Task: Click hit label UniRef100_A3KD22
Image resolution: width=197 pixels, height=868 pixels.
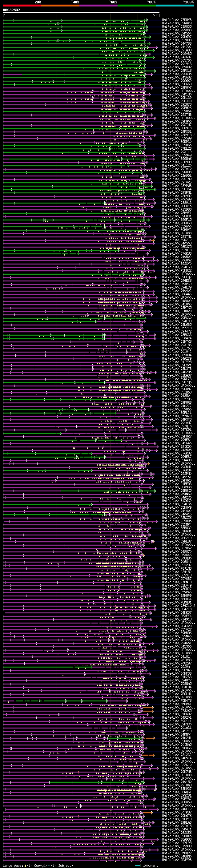Action: click(x=177, y=270)
